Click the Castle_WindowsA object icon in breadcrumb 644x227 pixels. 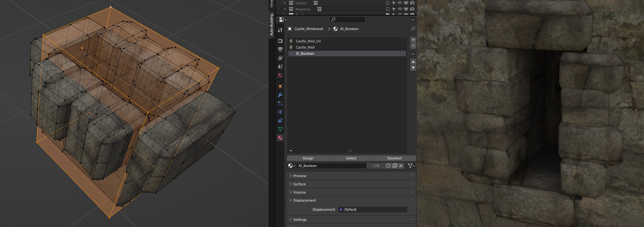[290, 29]
